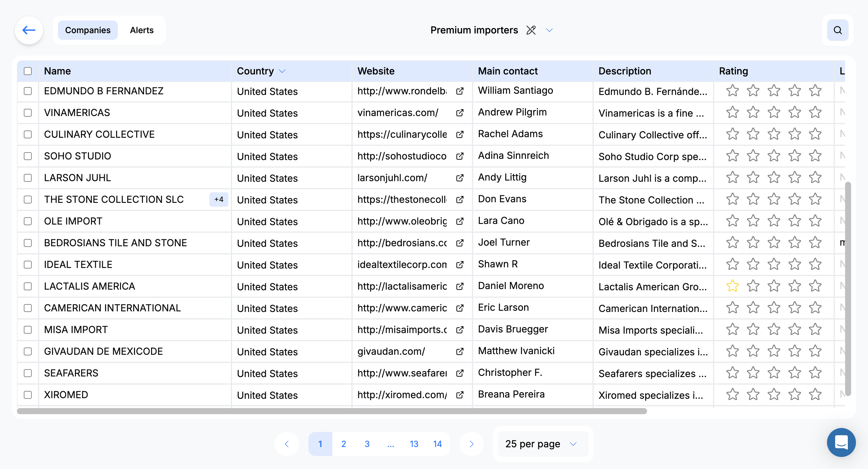Open the chat support bubble

coord(841,442)
